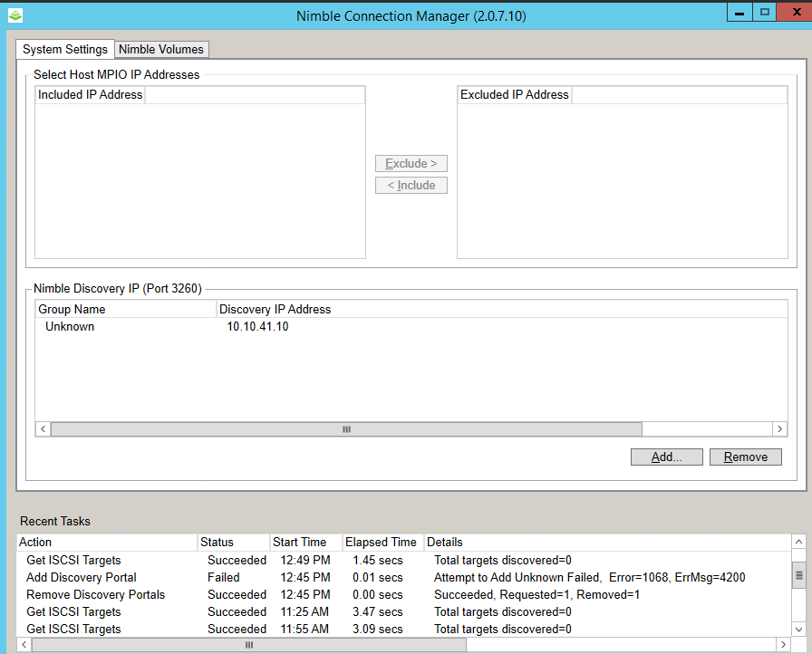The height and width of the screenshot is (654, 812).
Task: Remove the selected discovery IP
Action: 745,457
